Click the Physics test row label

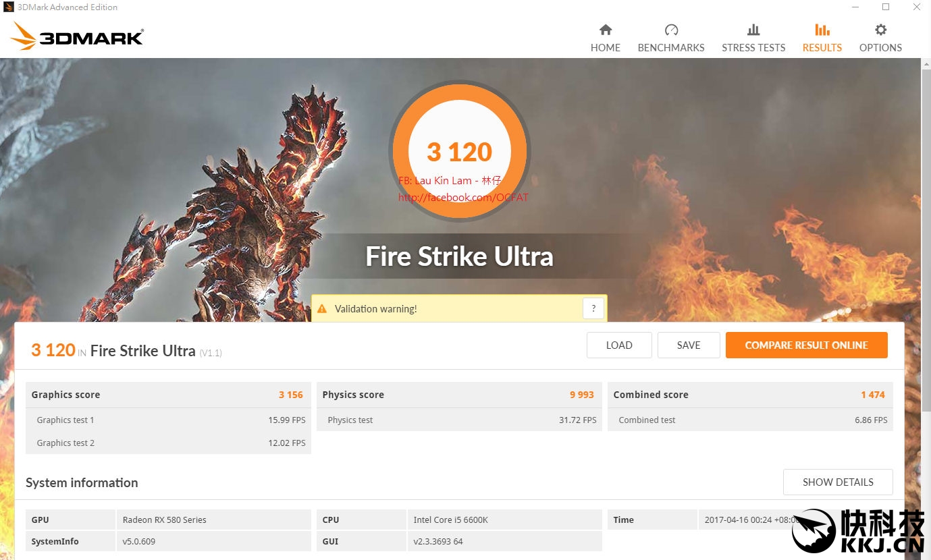pos(350,420)
